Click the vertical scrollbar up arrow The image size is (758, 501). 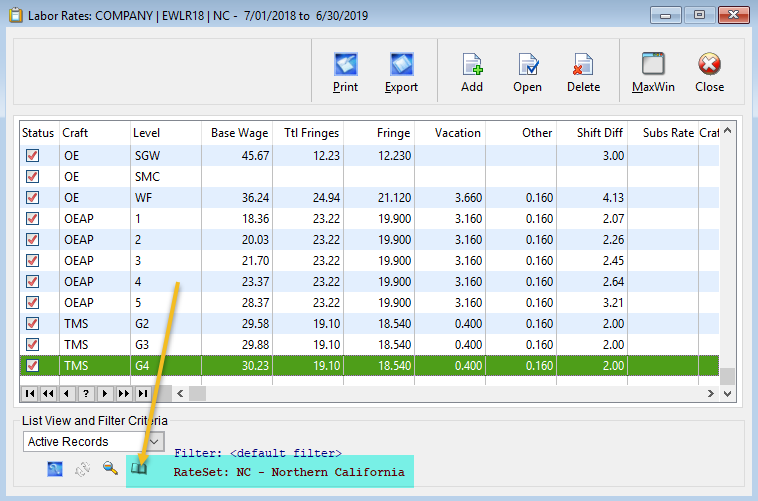(x=728, y=131)
